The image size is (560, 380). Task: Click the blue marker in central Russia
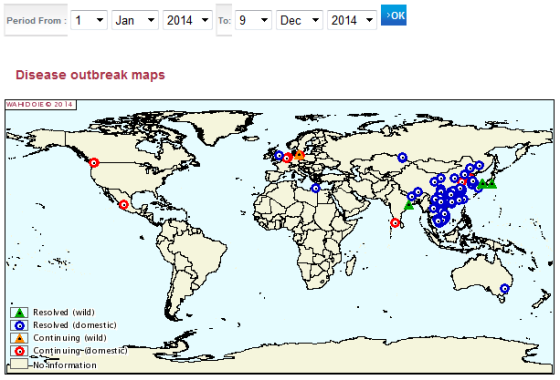coord(402,158)
